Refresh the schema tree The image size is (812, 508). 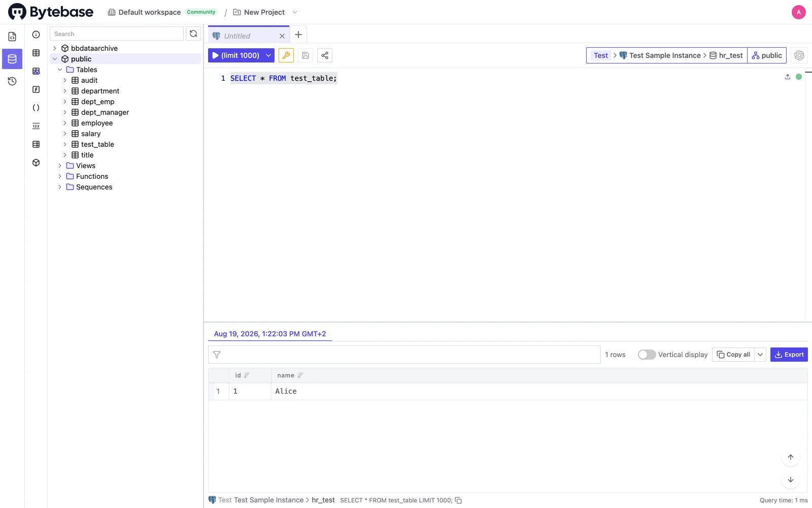[193, 34]
